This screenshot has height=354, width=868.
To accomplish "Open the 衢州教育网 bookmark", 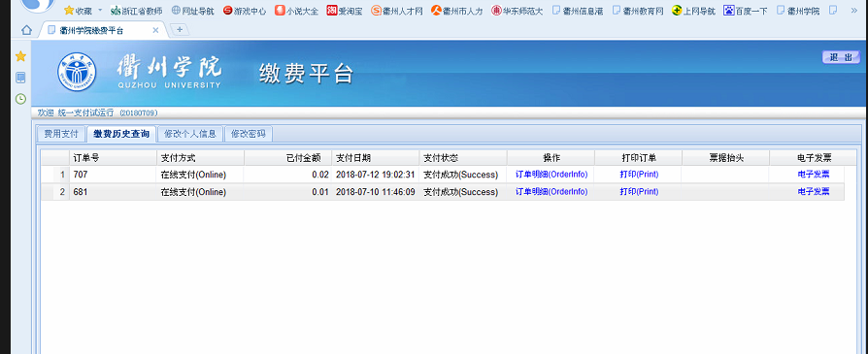I will [638, 11].
